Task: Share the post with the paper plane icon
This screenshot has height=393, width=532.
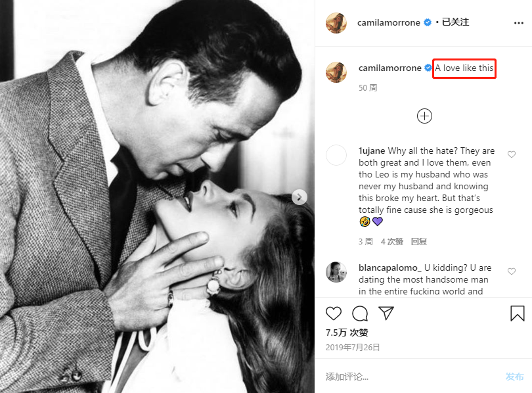Action: coord(386,313)
